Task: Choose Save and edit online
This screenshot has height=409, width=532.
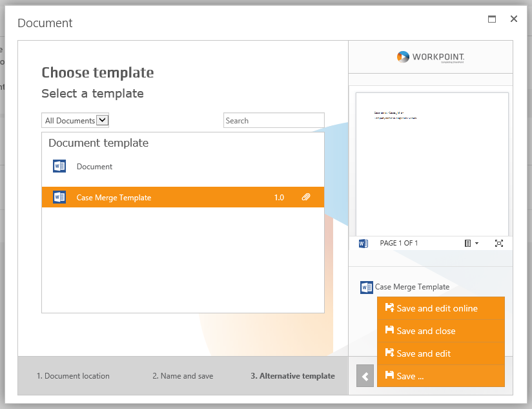Action: coord(441,308)
